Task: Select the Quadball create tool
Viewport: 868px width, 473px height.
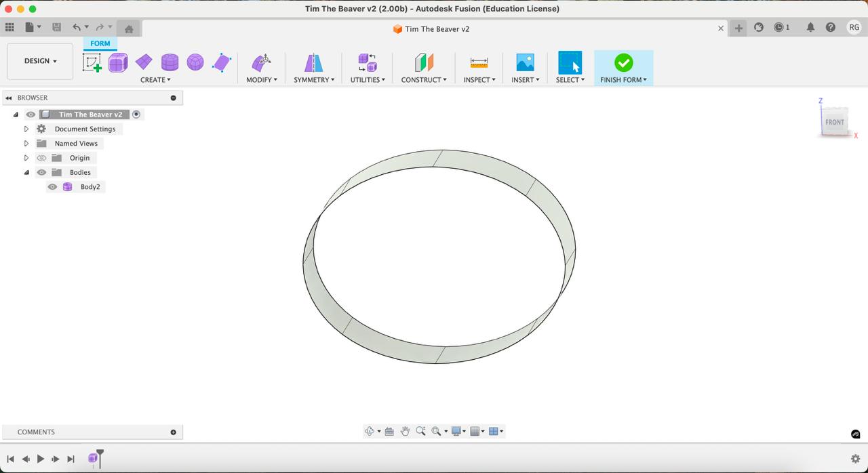Action: coord(195,63)
